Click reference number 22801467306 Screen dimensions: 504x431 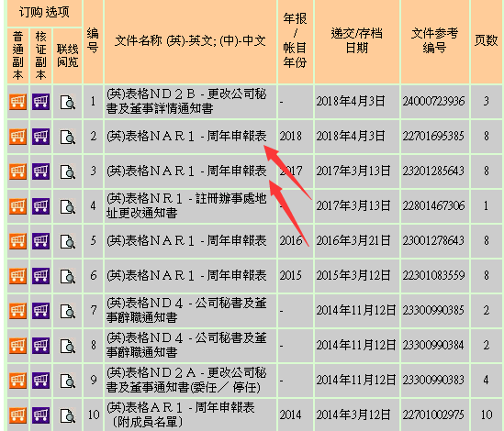point(433,205)
